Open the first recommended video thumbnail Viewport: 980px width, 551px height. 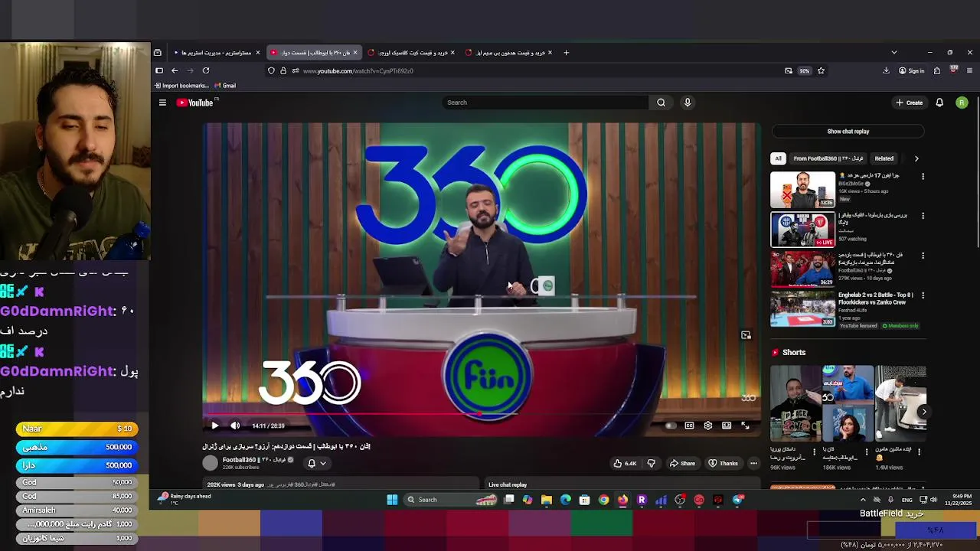coord(802,190)
